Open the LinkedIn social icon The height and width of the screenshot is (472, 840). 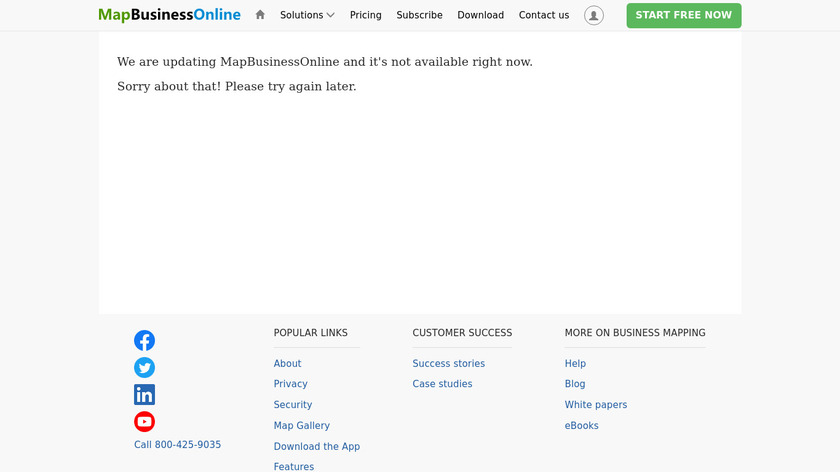coord(145,394)
